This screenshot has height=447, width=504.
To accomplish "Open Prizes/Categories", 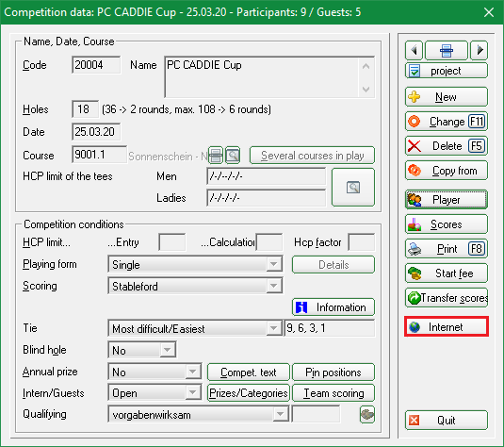I will [249, 393].
